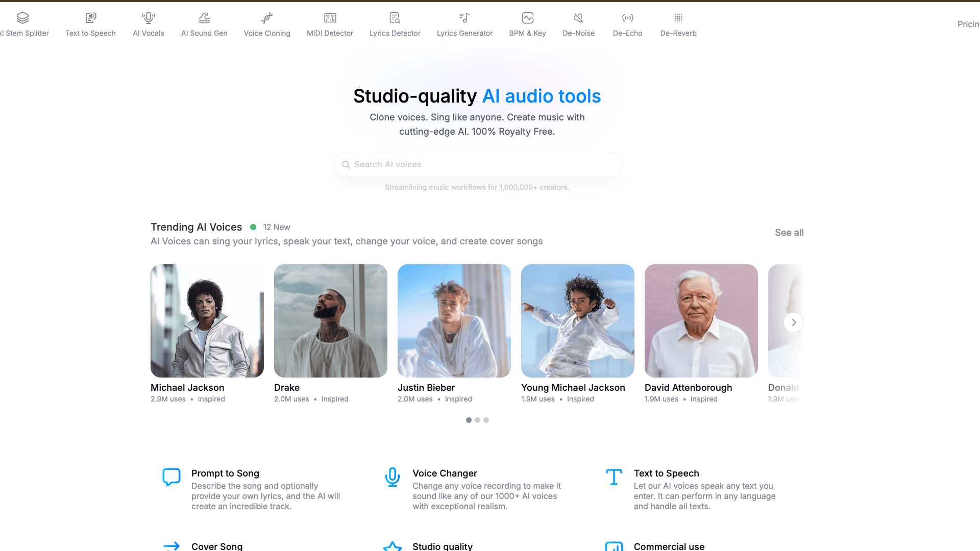This screenshot has height=551, width=980.
Task: Open the Lyrics Generator menu item
Action: tap(464, 33)
